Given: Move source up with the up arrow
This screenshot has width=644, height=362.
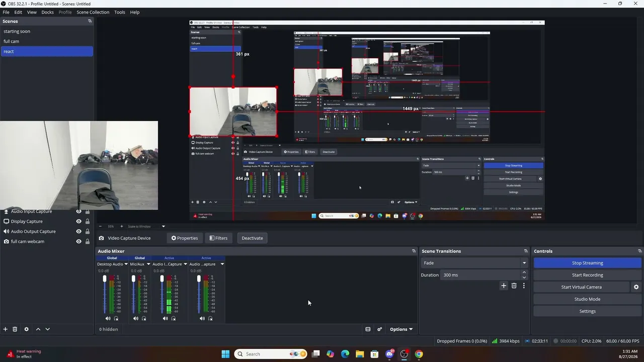Looking at the screenshot, I should click(x=38, y=329).
